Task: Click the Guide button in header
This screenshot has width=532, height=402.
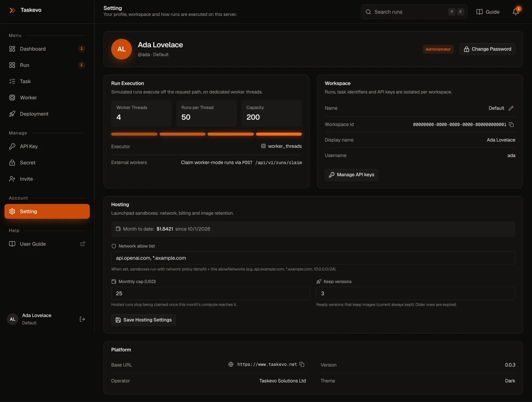Action: click(x=488, y=12)
